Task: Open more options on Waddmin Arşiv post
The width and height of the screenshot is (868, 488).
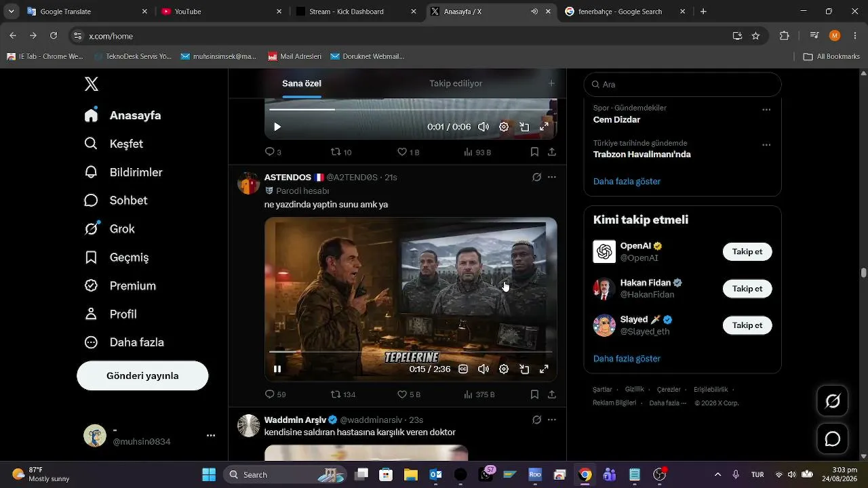Action: point(552,420)
